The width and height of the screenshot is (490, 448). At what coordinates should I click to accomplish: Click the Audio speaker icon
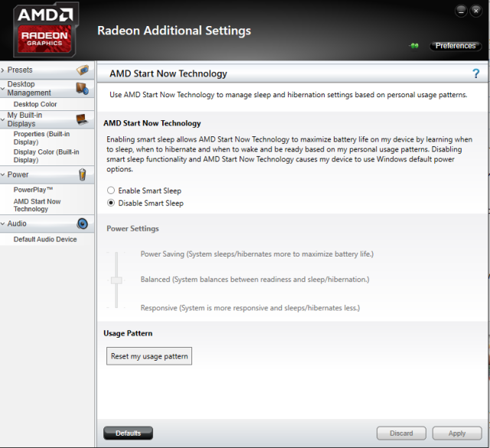pos(83,224)
